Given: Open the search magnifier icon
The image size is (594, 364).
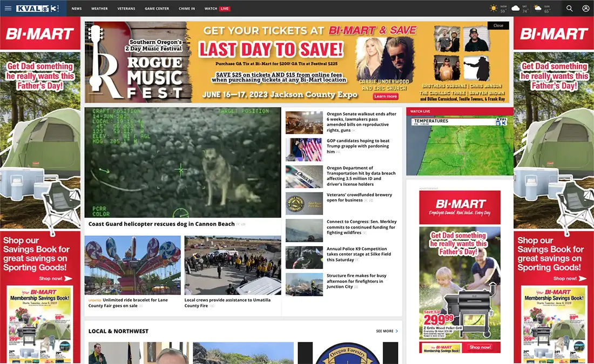Looking at the screenshot, I should tap(569, 8).
